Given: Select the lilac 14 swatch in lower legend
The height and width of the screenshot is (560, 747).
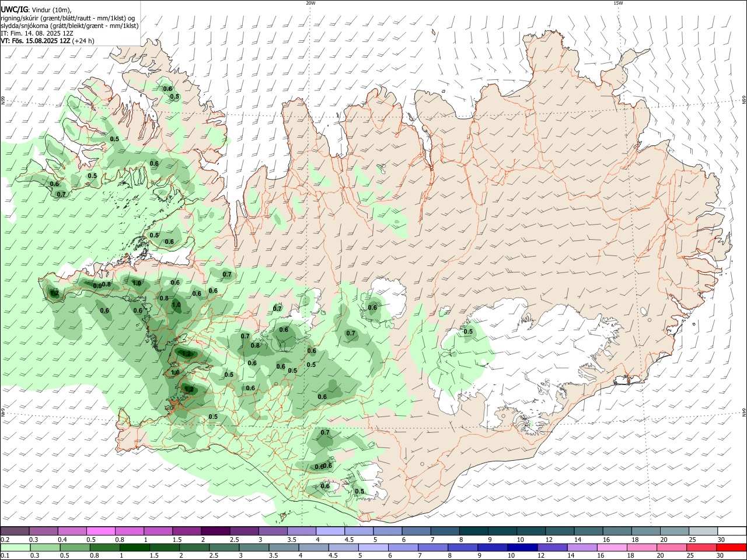Looking at the screenshot, I should (581, 547).
